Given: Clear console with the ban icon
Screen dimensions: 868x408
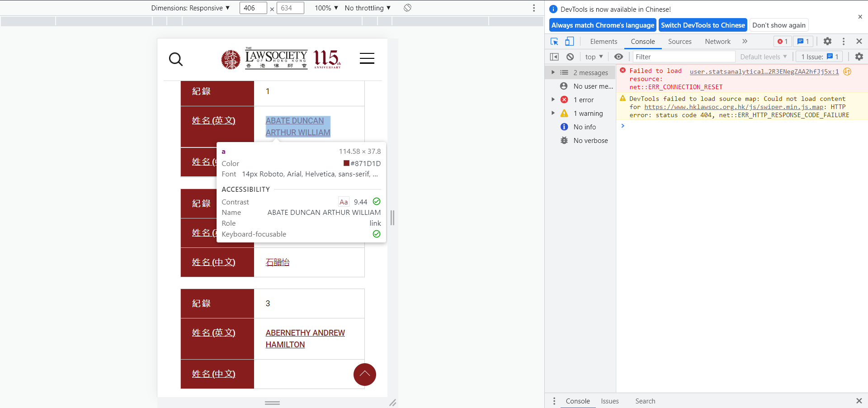Looking at the screenshot, I should pos(570,57).
